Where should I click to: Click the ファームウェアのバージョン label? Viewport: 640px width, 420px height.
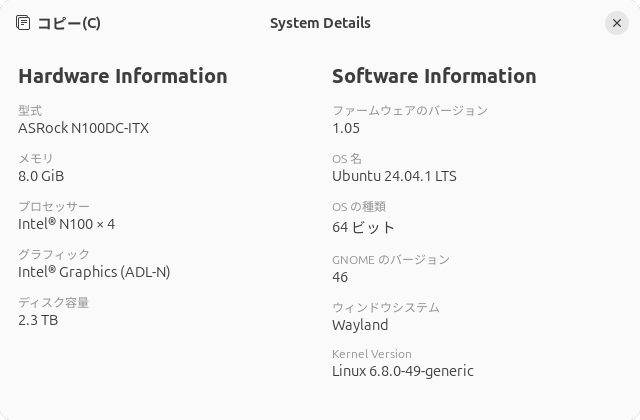coord(410,111)
